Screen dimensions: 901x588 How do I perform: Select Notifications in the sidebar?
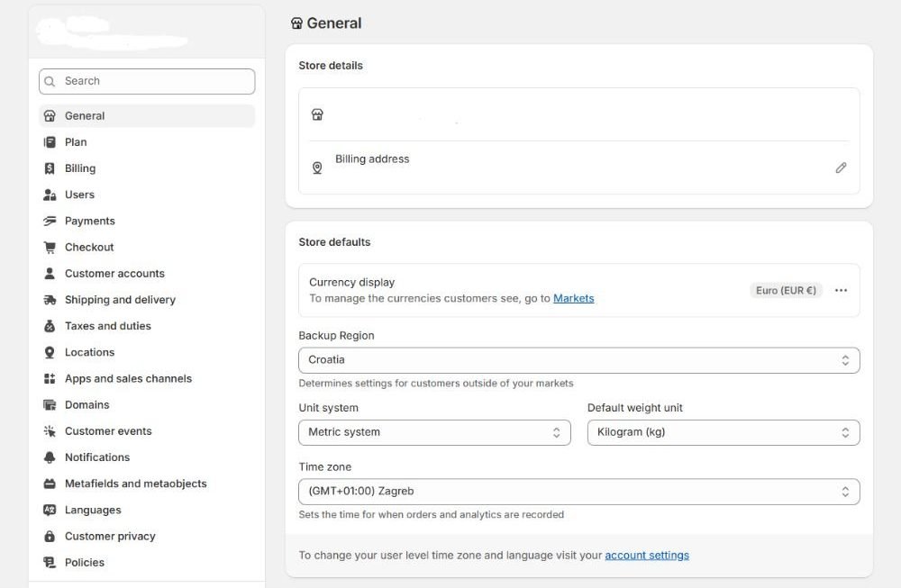[147, 457]
